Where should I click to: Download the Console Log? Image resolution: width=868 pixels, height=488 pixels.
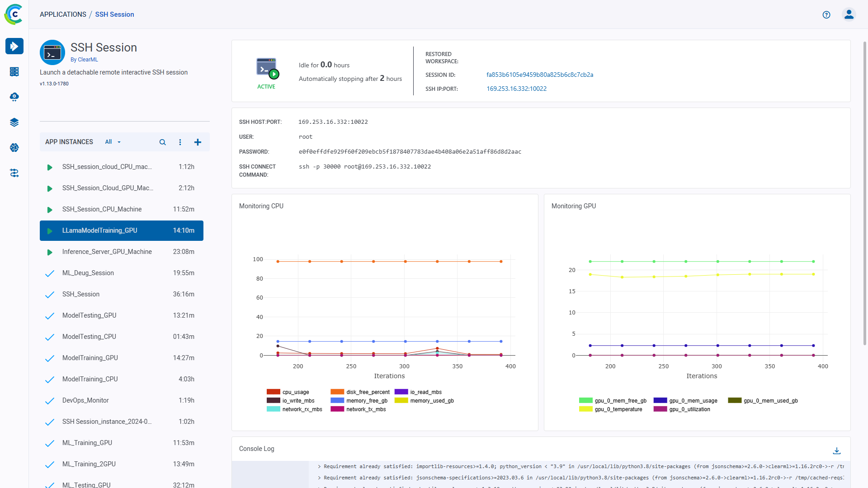837,451
